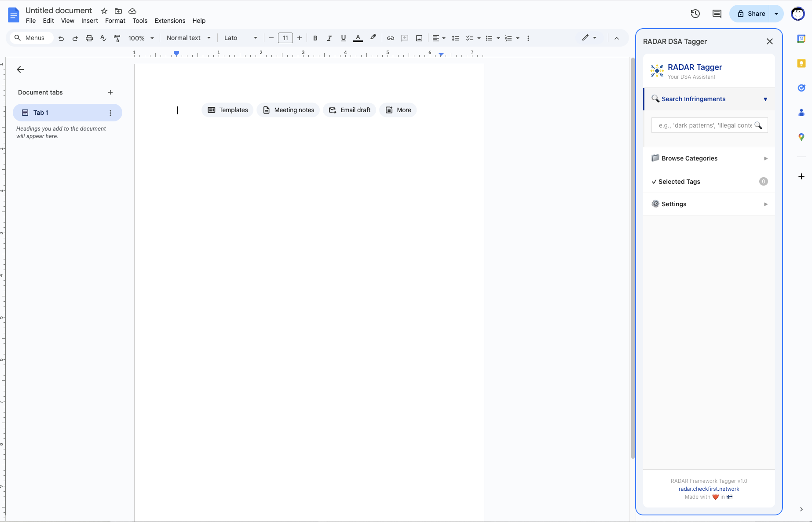Toggle the checklist formatting
812x522 pixels.
pyautogui.click(x=470, y=38)
